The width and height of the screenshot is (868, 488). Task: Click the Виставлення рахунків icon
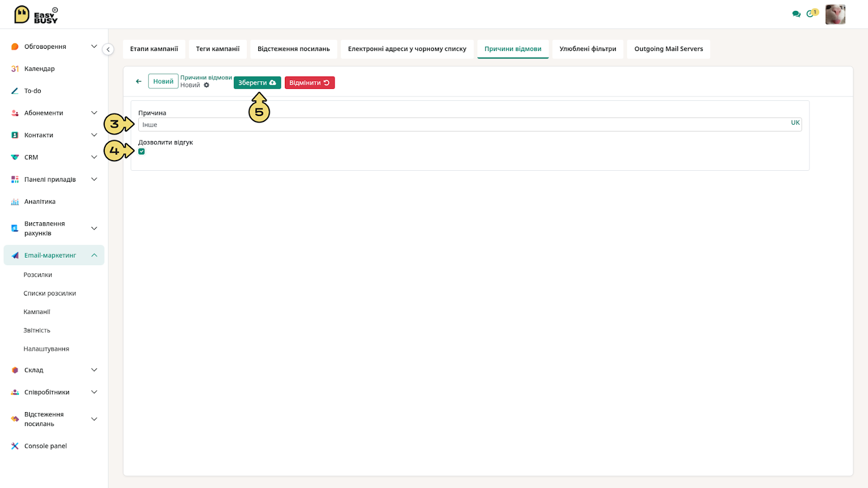(x=15, y=228)
